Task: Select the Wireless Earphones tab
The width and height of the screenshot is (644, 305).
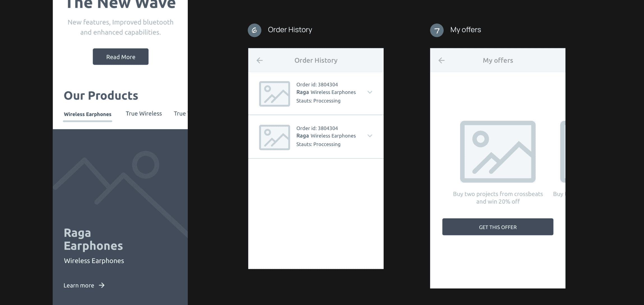Action: pyautogui.click(x=87, y=114)
